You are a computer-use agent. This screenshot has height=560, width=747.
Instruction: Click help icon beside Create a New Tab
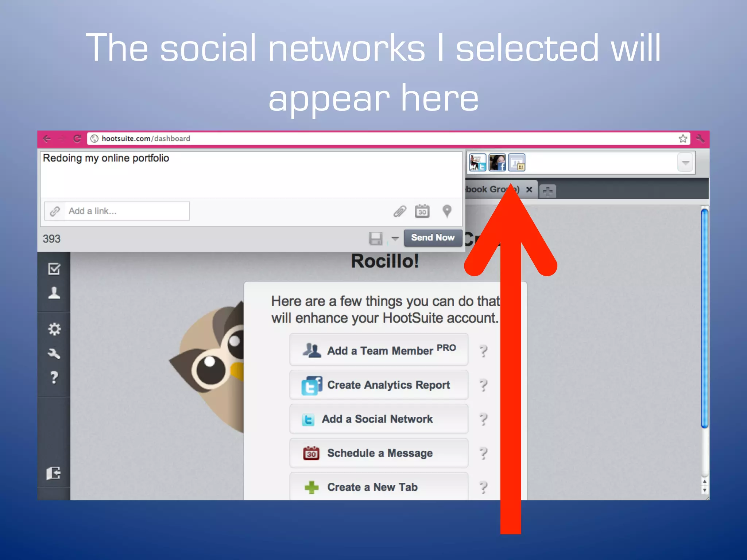[x=483, y=487]
